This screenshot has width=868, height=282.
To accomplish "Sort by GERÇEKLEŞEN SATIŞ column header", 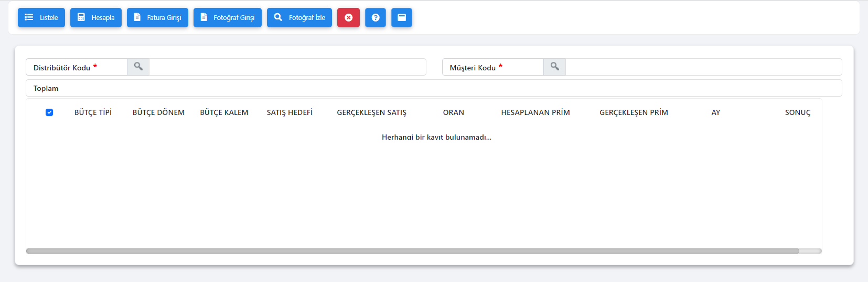I will [371, 112].
